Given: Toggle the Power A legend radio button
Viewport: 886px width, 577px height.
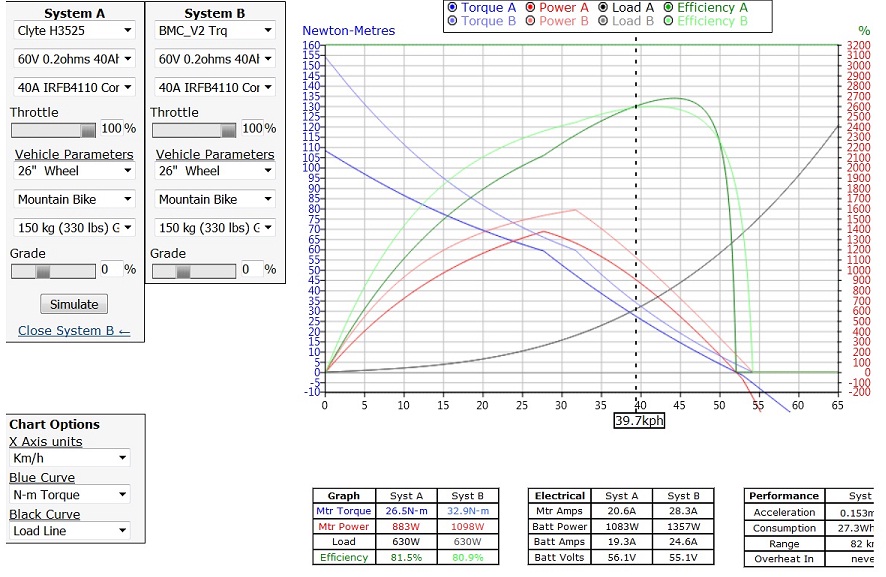Looking at the screenshot, I should pos(531,8).
